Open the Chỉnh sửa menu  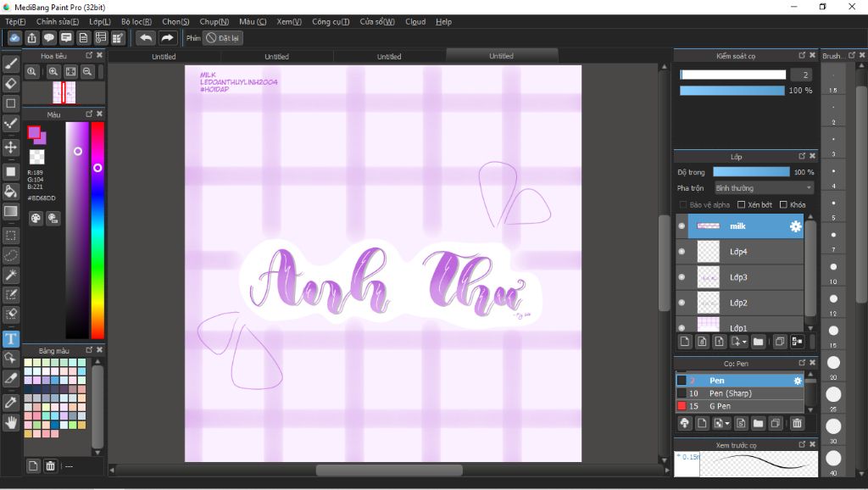(58, 21)
